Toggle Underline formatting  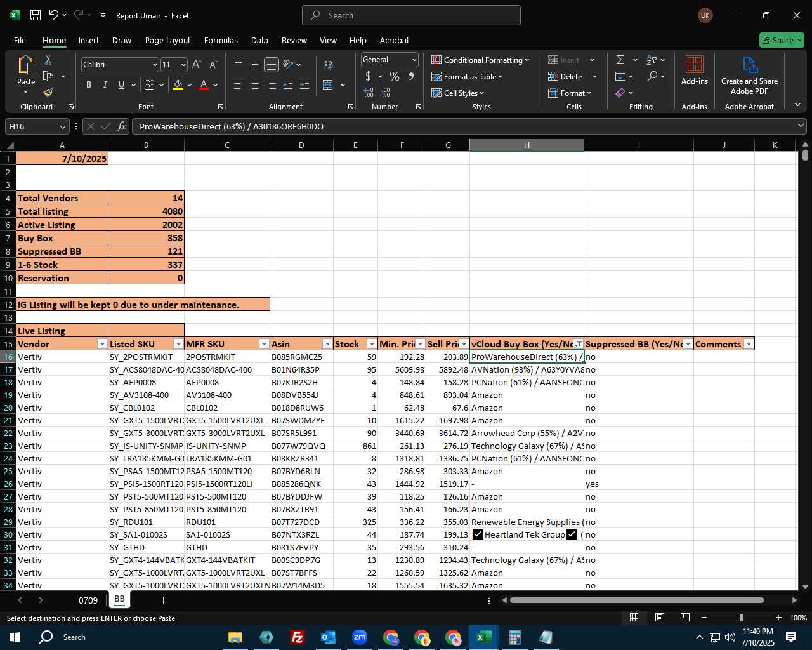pyautogui.click(x=121, y=85)
